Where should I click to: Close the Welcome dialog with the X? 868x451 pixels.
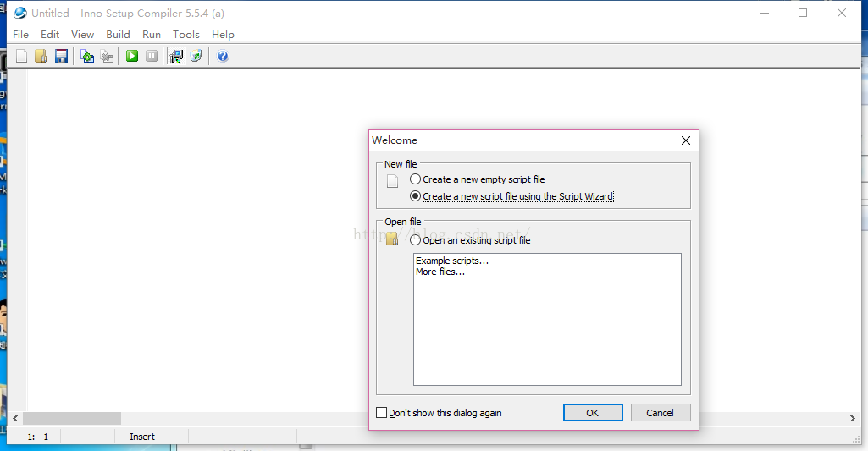point(686,140)
